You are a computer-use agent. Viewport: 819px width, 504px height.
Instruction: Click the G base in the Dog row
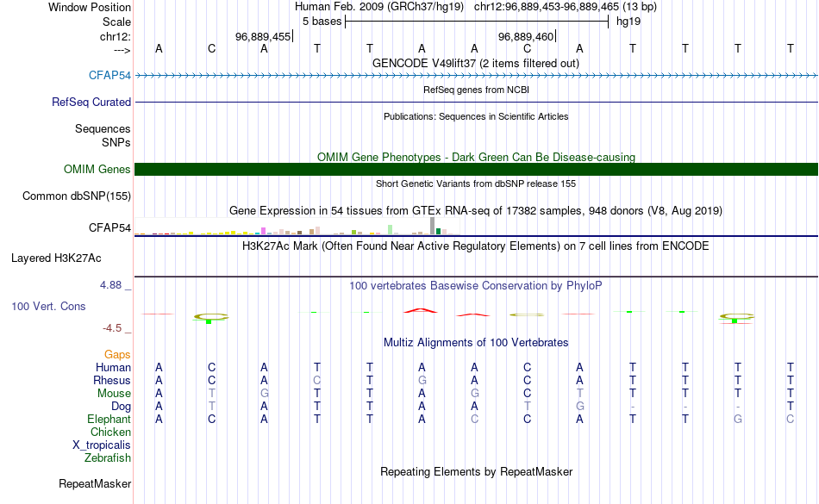[x=580, y=406]
